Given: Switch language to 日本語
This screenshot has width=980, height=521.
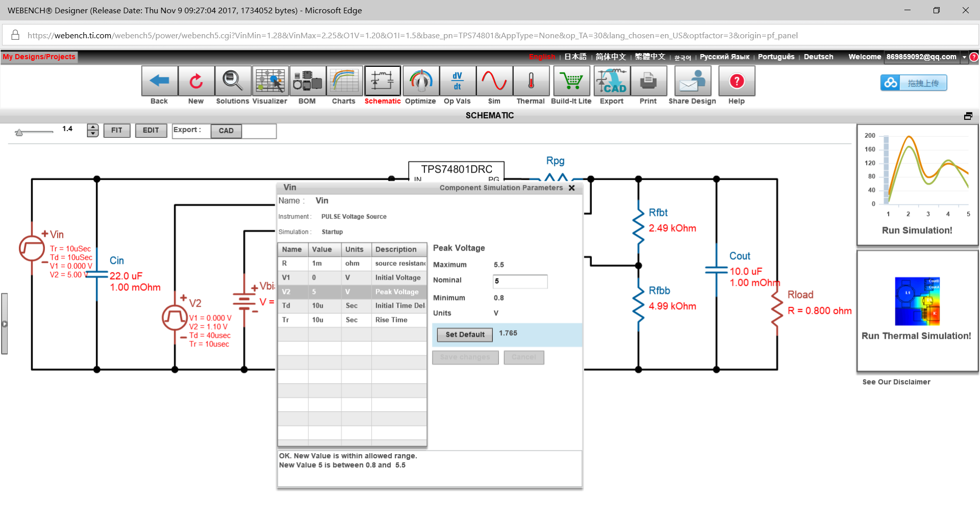Looking at the screenshot, I should (576, 57).
